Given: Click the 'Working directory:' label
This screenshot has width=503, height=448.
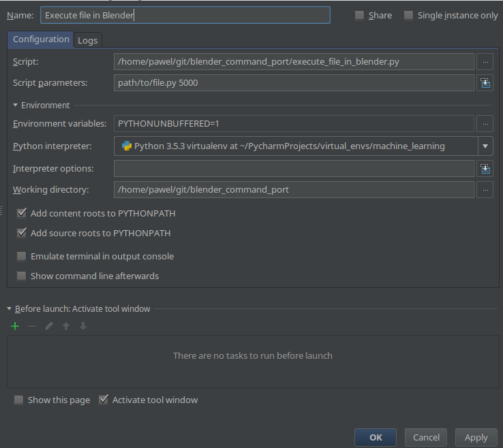Looking at the screenshot, I should [x=50, y=190].
